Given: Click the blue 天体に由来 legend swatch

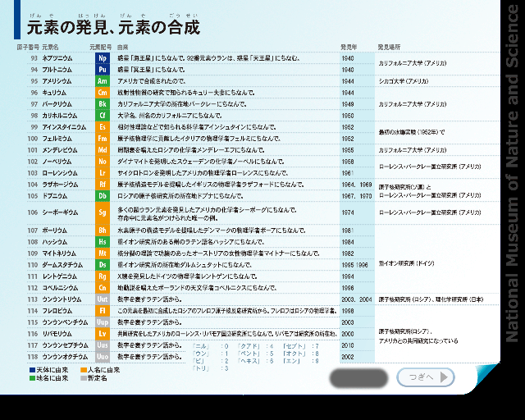Looking at the screenshot, I should point(33,370).
